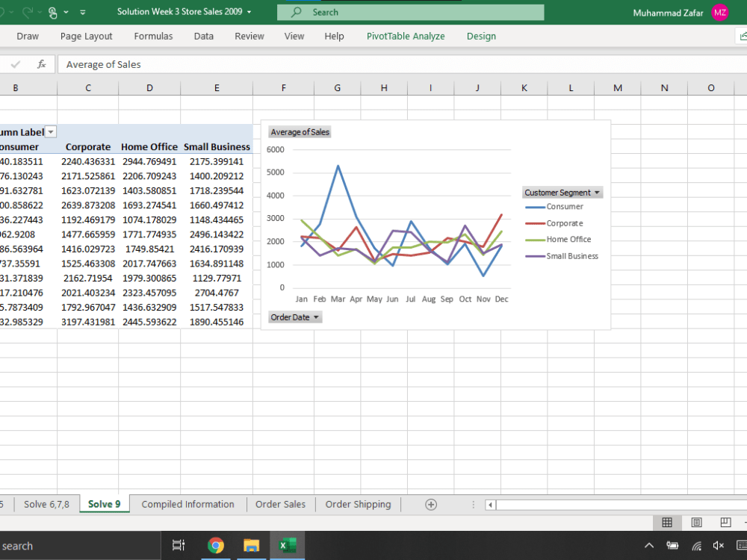The width and height of the screenshot is (747, 560).
Task: Mute or unmute system volume in tray
Action: [x=719, y=546]
